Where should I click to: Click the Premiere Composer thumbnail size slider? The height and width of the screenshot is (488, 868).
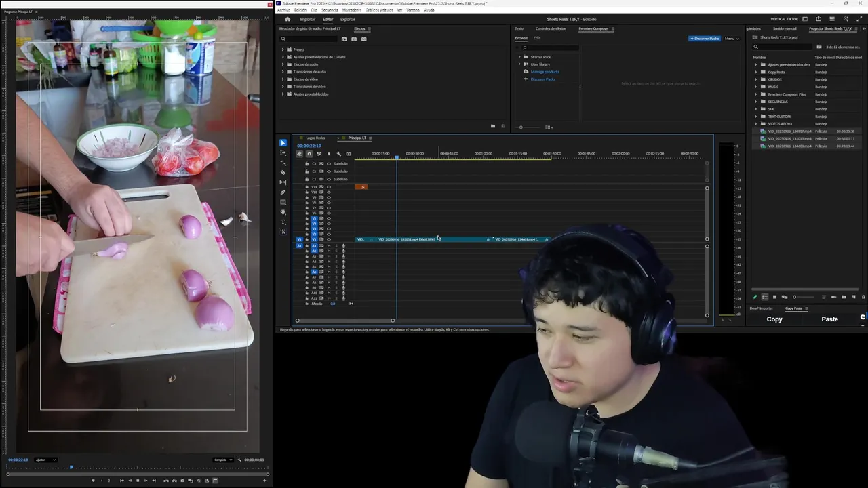tap(528, 127)
